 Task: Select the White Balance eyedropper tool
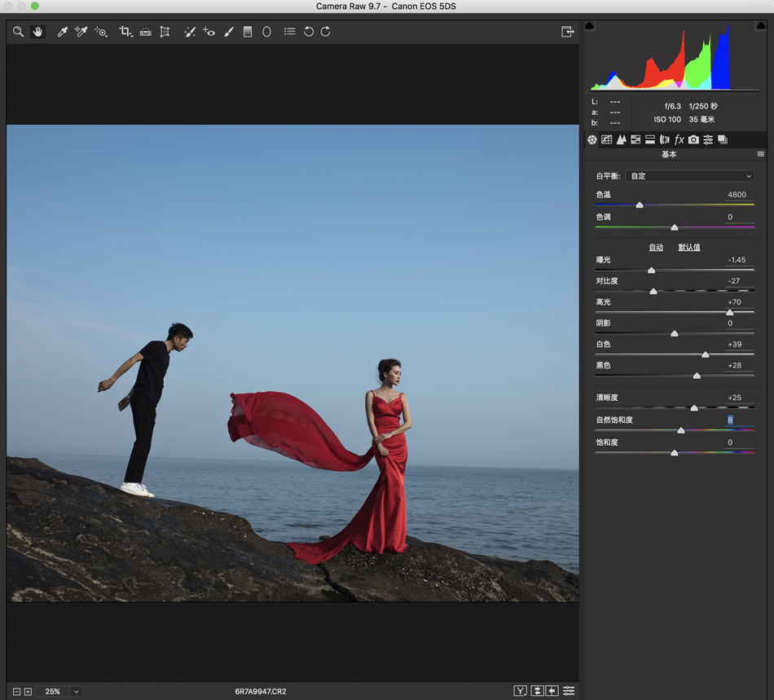click(62, 32)
